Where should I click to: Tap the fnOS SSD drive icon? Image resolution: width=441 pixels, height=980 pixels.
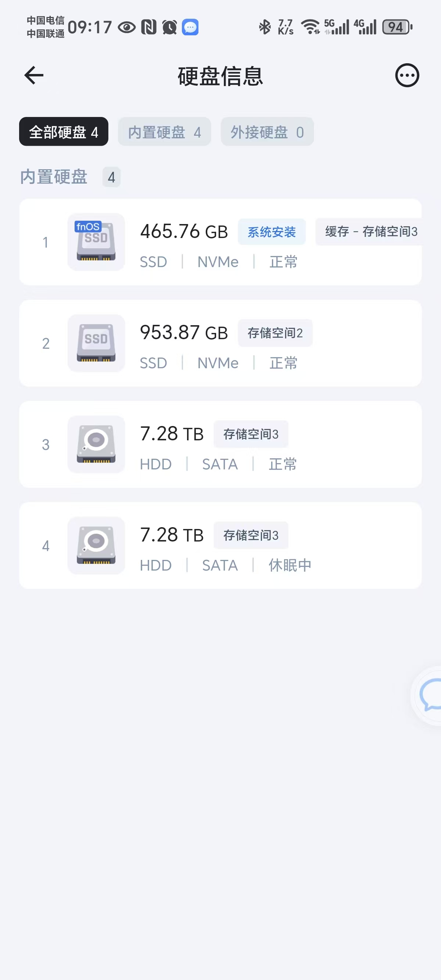[x=96, y=242]
